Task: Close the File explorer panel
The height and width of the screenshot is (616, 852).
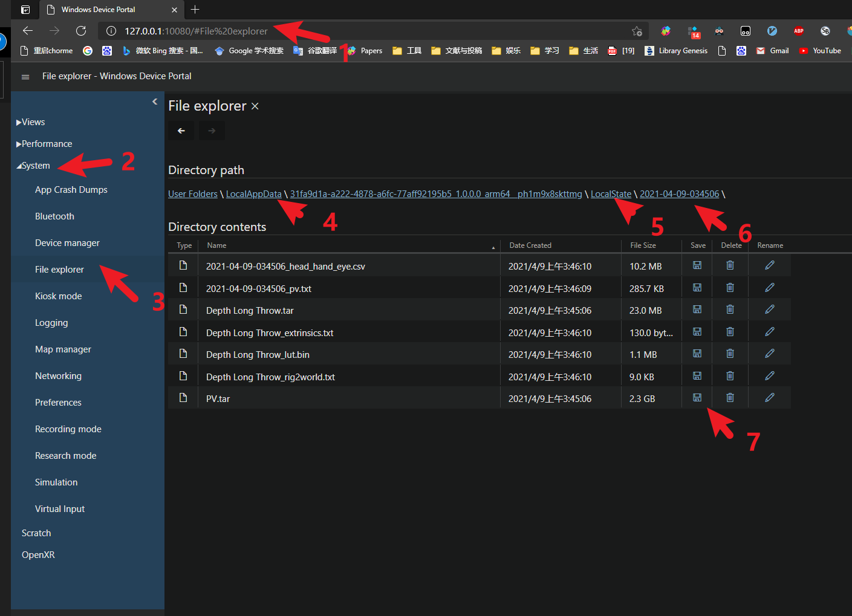Action: tap(255, 106)
